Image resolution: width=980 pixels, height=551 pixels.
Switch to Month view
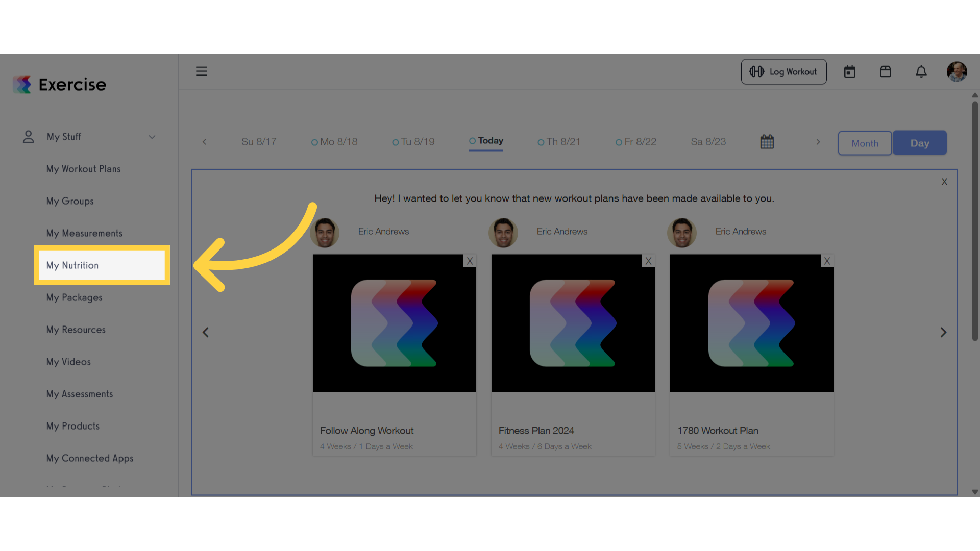coord(865,143)
